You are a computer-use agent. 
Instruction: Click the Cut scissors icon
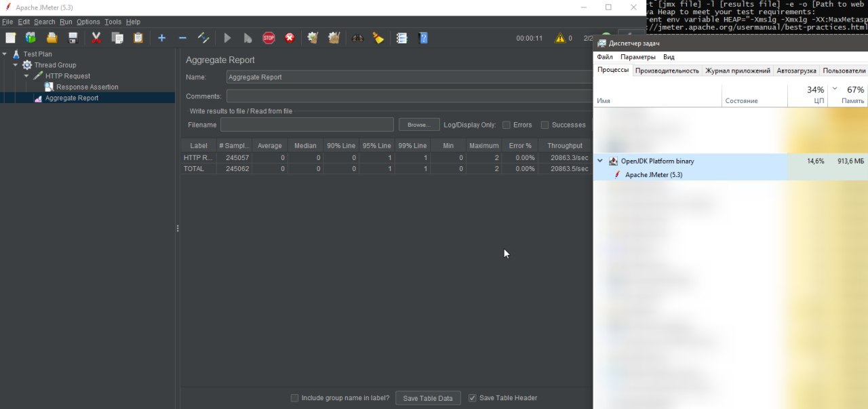coord(96,38)
